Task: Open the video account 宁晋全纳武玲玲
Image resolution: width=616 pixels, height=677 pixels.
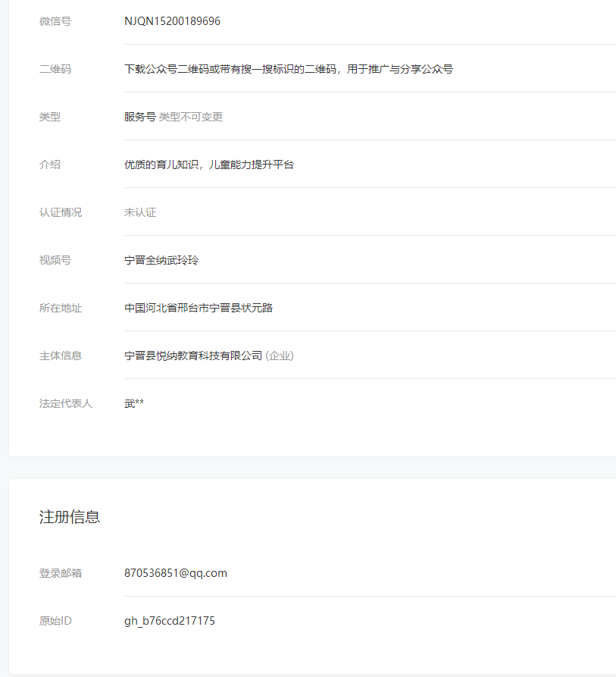Action: click(x=161, y=260)
